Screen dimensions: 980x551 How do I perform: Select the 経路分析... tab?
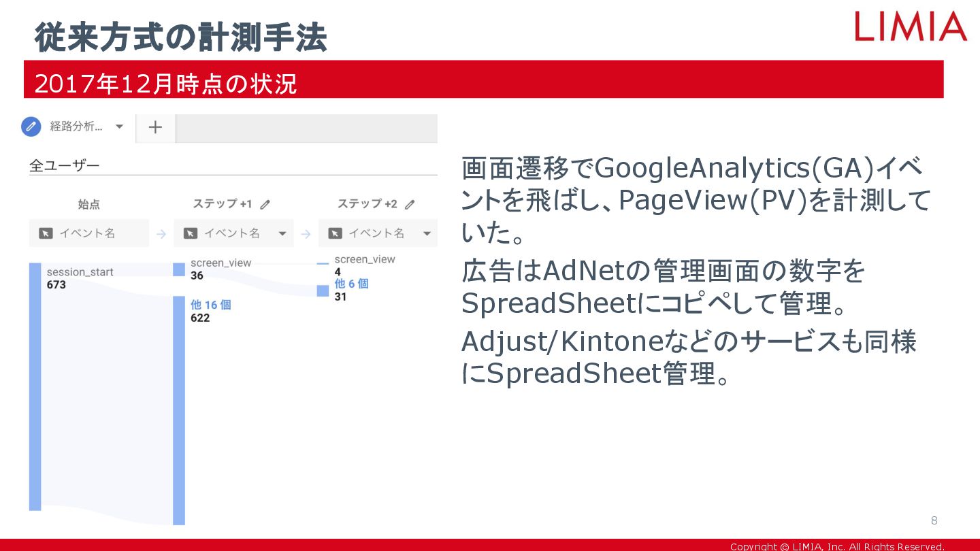point(76,127)
